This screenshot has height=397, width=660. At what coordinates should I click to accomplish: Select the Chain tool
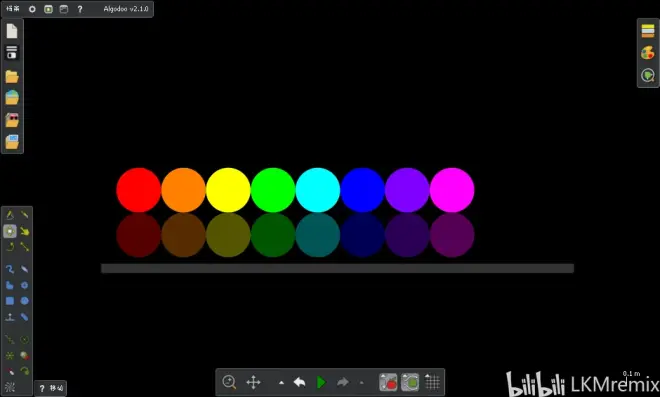coord(25,317)
